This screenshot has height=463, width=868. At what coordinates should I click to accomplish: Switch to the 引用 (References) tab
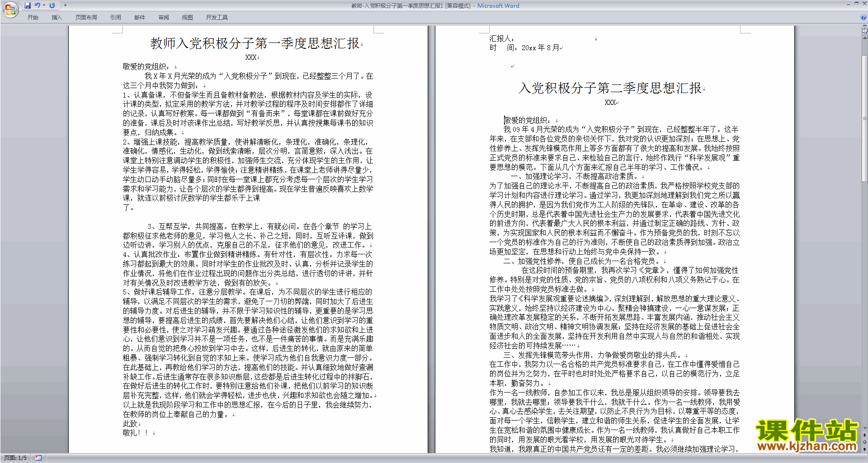(116, 17)
